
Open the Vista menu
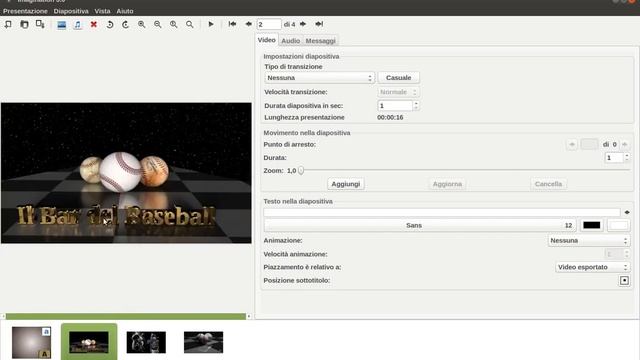pyautogui.click(x=102, y=11)
